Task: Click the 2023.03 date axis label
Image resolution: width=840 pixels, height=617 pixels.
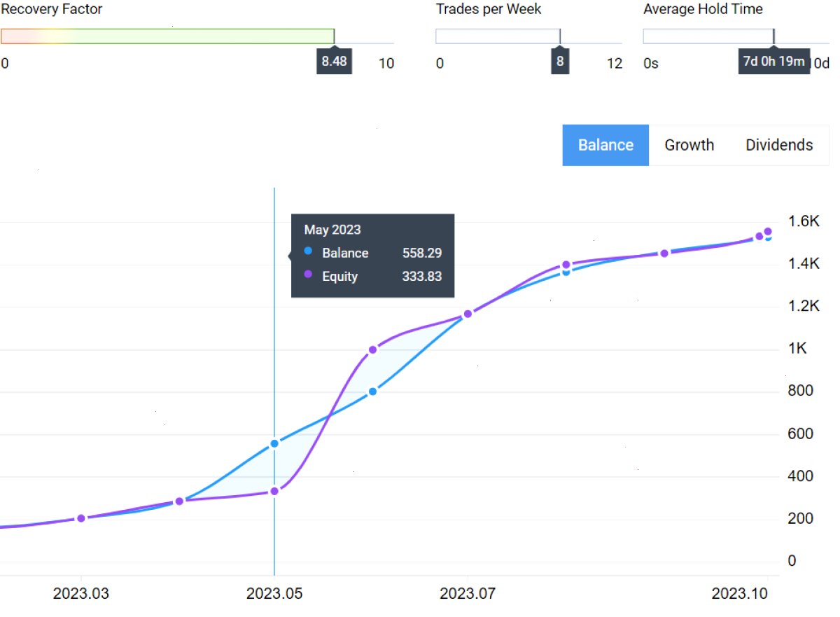Action: (81, 594)
